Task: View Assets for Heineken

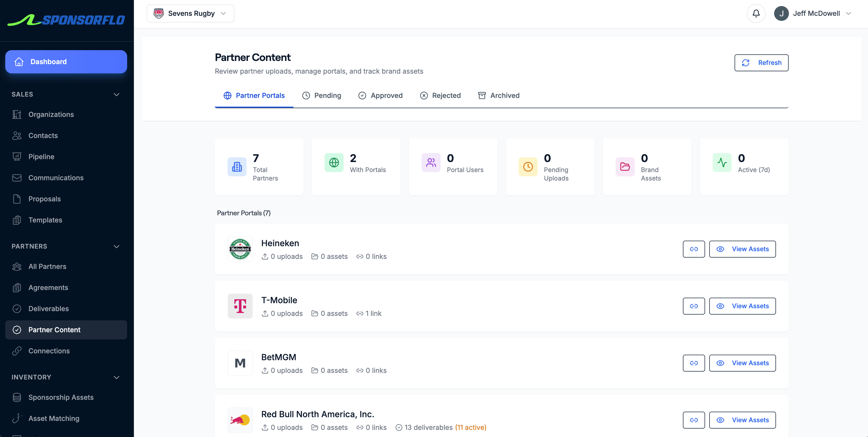Action: tap(742, 249)
